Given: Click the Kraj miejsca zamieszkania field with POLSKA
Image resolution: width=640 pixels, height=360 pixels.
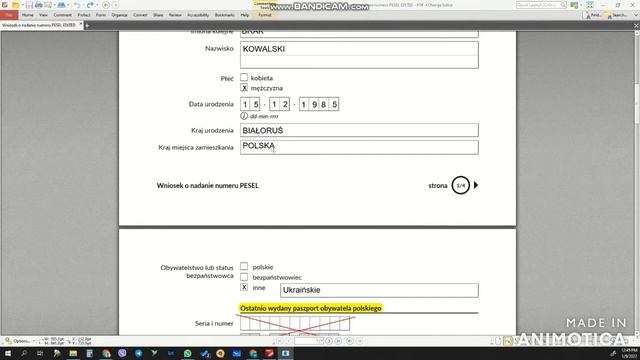Looking at the screenshot, I should tap(359, 147).
